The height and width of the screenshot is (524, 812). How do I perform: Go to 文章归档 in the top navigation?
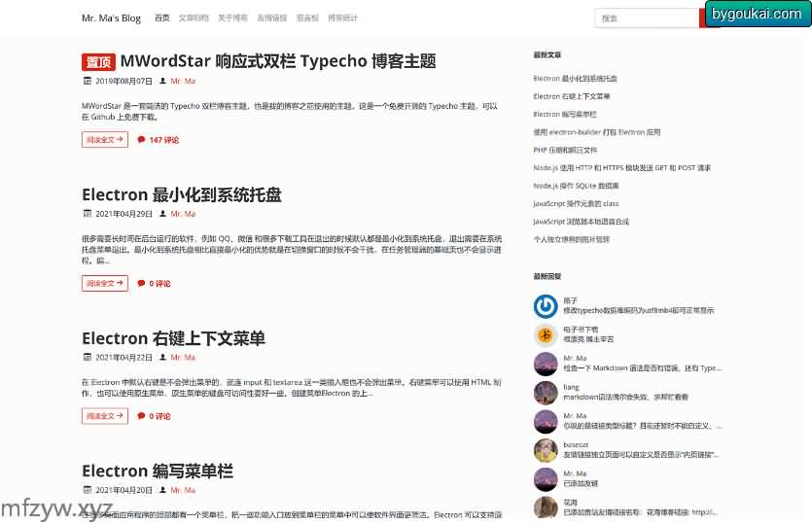pyautogui.click(x=194, y=17)
